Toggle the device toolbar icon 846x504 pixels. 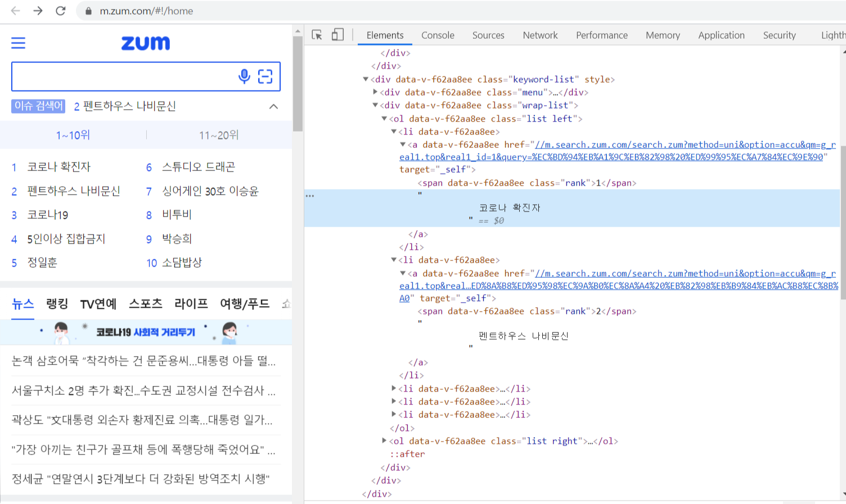coord(337,35)
